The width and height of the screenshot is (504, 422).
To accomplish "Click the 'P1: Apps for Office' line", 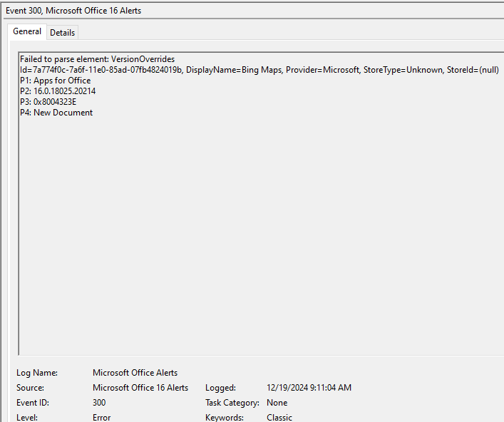I will tap(56, 81).
